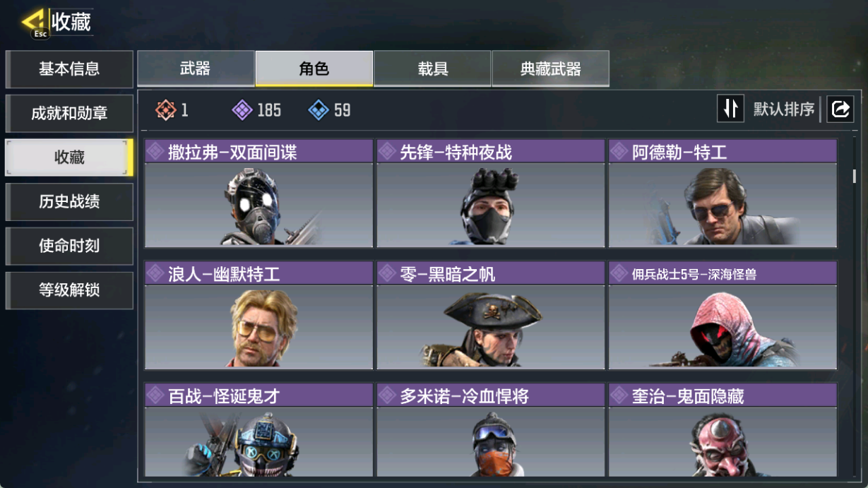
Task: Click the blue rare rarity icon showing 59
Action: coord(319,110)
